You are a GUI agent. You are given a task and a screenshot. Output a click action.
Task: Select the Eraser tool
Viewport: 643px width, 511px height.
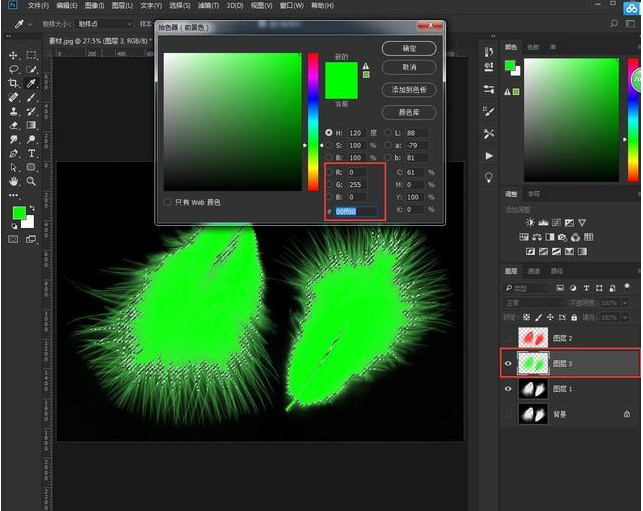[x=14, y=126]
